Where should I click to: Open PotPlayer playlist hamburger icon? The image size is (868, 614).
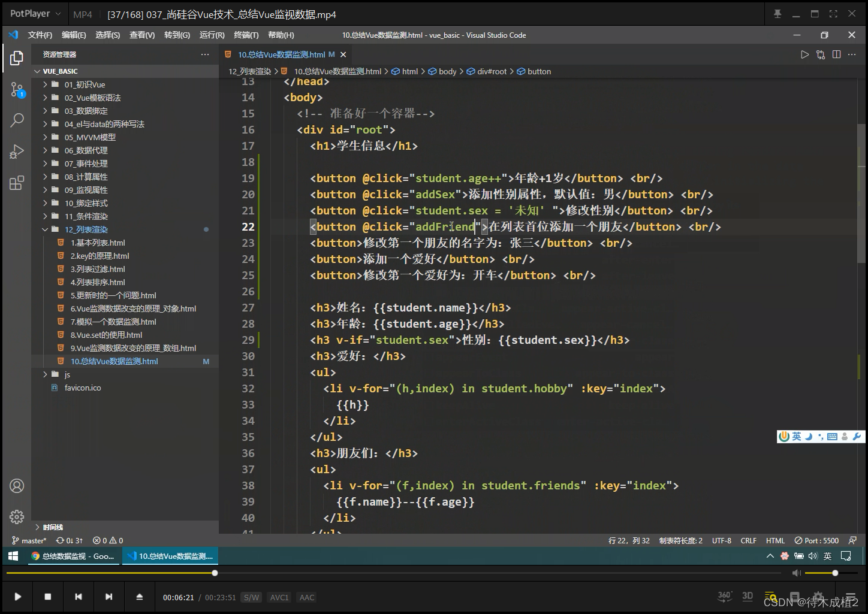click(850, 597)
